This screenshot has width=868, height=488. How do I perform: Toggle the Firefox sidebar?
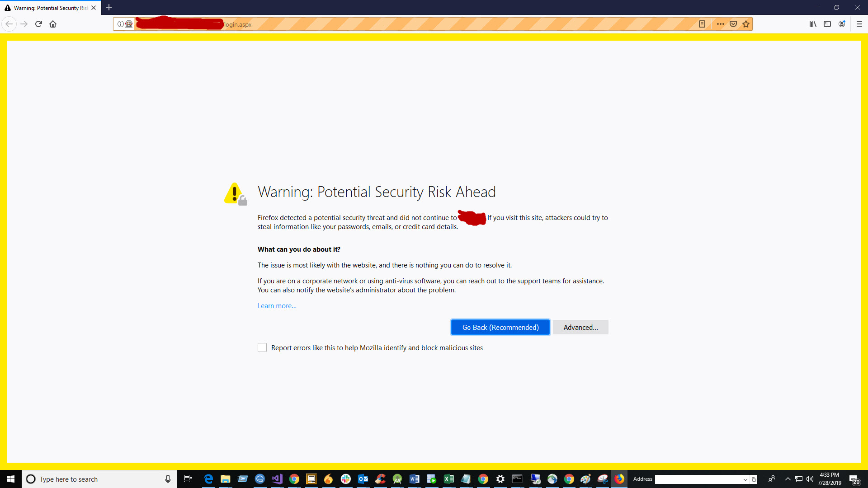(827, 24)
